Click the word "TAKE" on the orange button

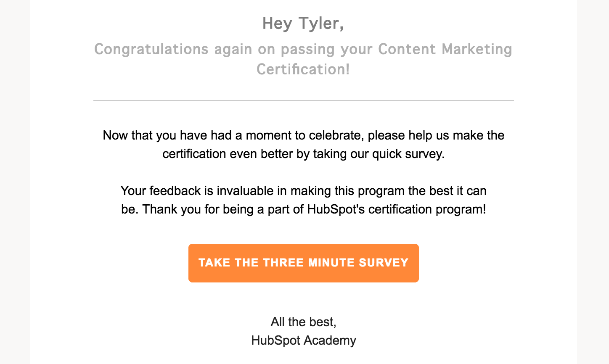214,263
